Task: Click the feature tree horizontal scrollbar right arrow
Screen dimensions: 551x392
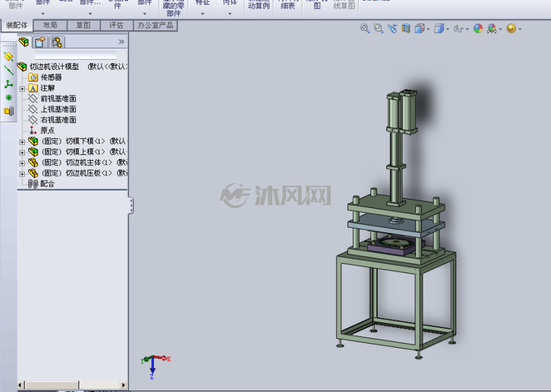Action: [x=124, y=385]
